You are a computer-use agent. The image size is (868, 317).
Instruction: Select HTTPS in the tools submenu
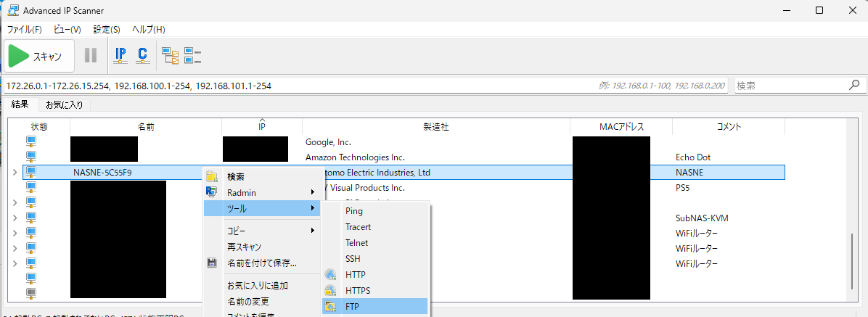(x=376, y=290)
